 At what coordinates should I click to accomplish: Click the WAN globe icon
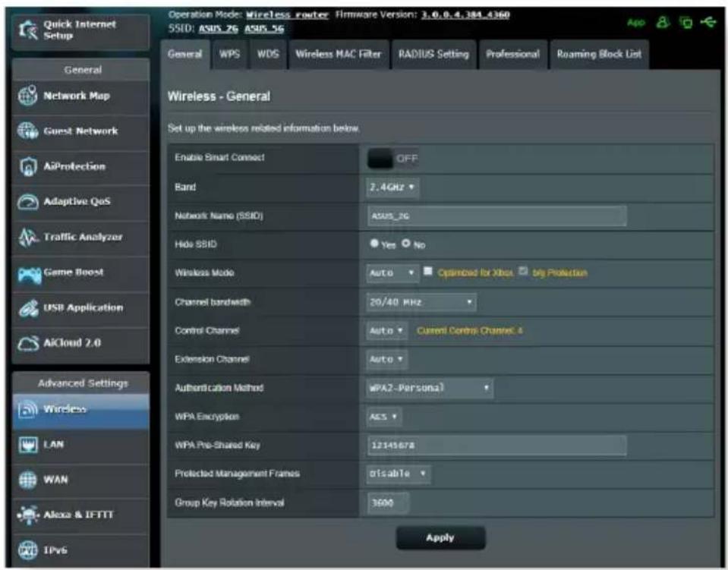pos(28,480)
